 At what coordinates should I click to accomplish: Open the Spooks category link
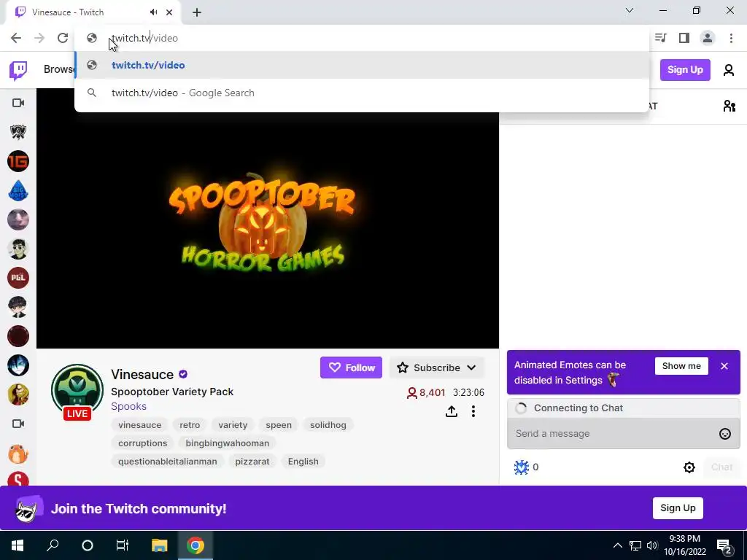[x=128, y=406]
